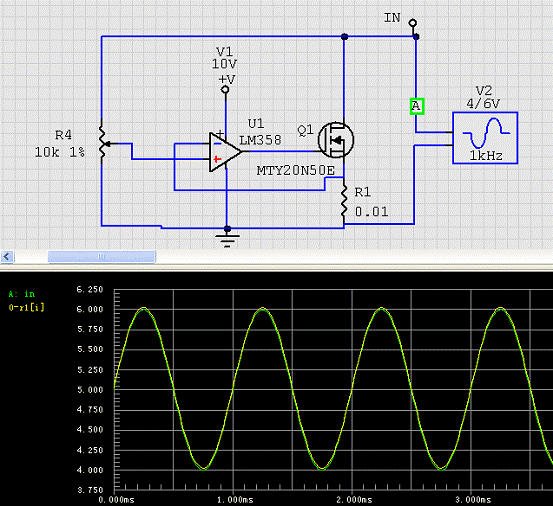The width and height of the screenshot is (553, 506).
Task: Select the Q1 MOSFET transistor symbol
Action: 336,140
